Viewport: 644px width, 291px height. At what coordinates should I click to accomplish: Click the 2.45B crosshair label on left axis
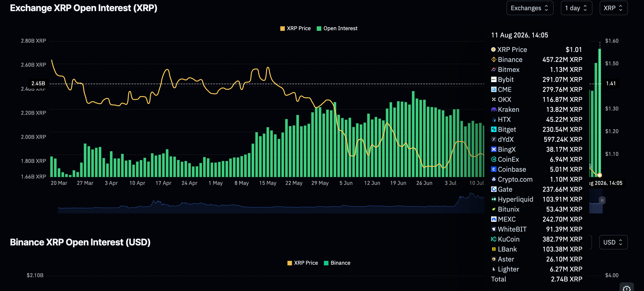[x=38, y=83]
